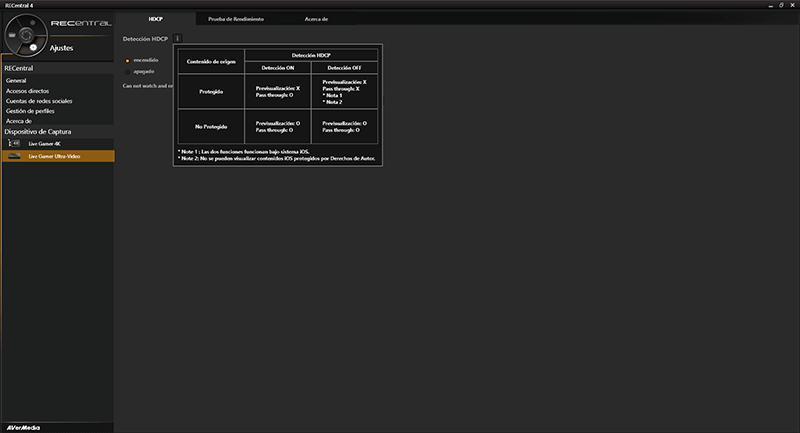Click the 'Protegido' row label

(211, 92)
